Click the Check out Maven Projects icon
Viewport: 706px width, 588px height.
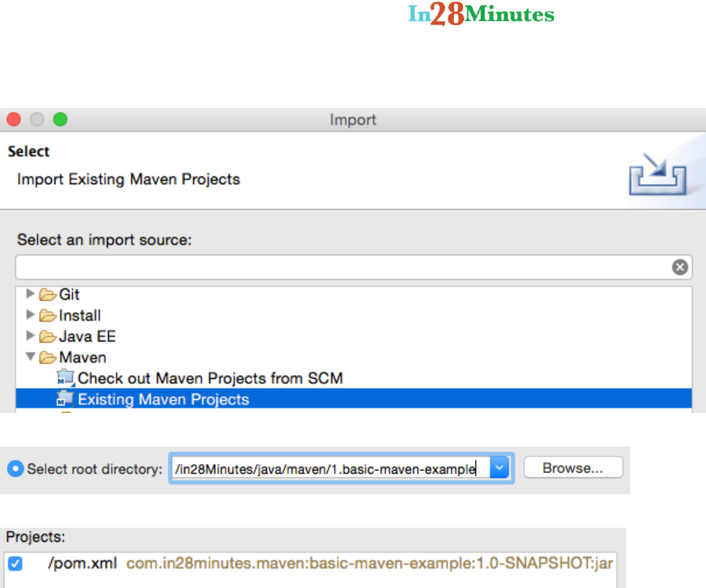click(x=66, y=378)
